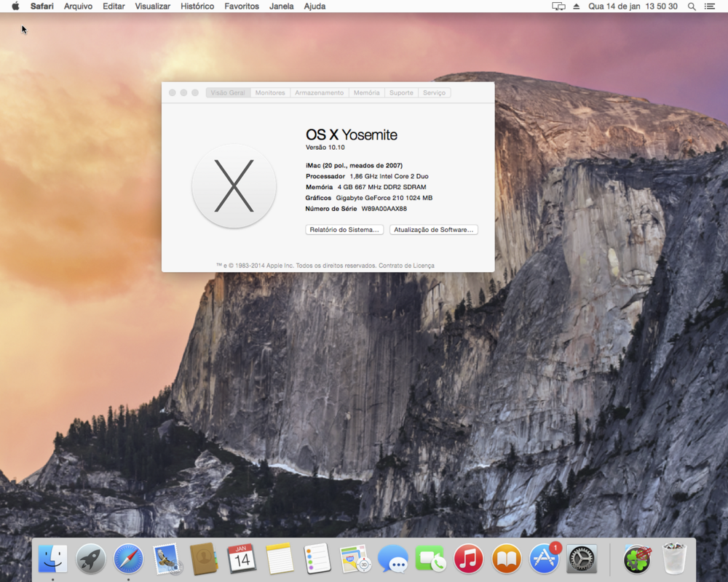
Task: Open the Favoritos menu
Action: 242,7
